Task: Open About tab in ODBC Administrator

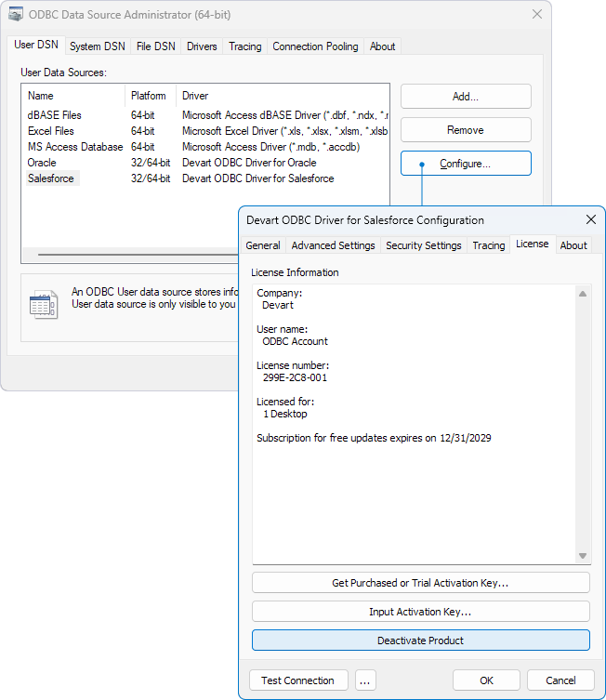Action: click(382, 46)
